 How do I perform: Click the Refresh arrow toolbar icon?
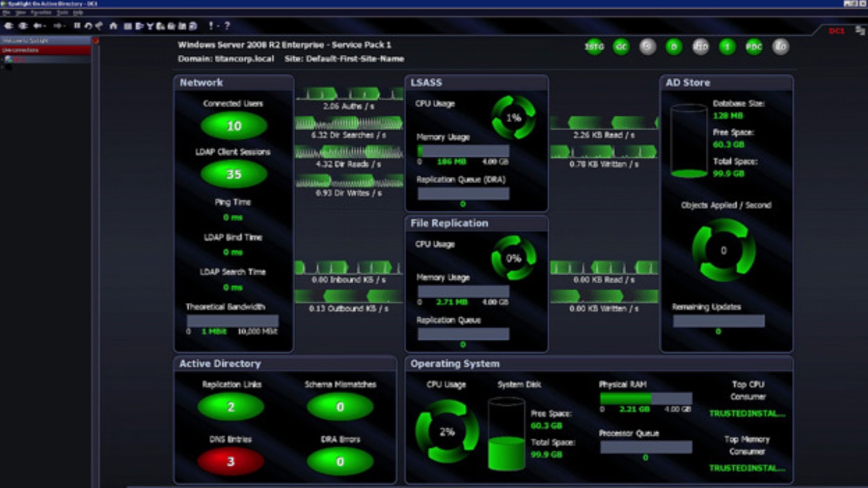point(88,26)
